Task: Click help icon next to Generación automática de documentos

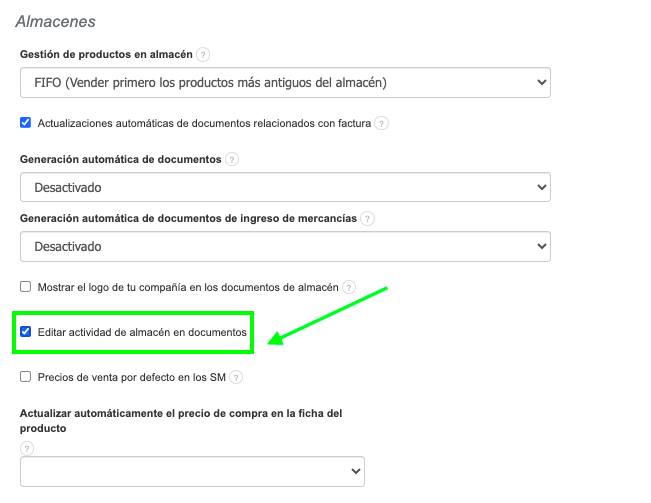Action: (232, 160)
